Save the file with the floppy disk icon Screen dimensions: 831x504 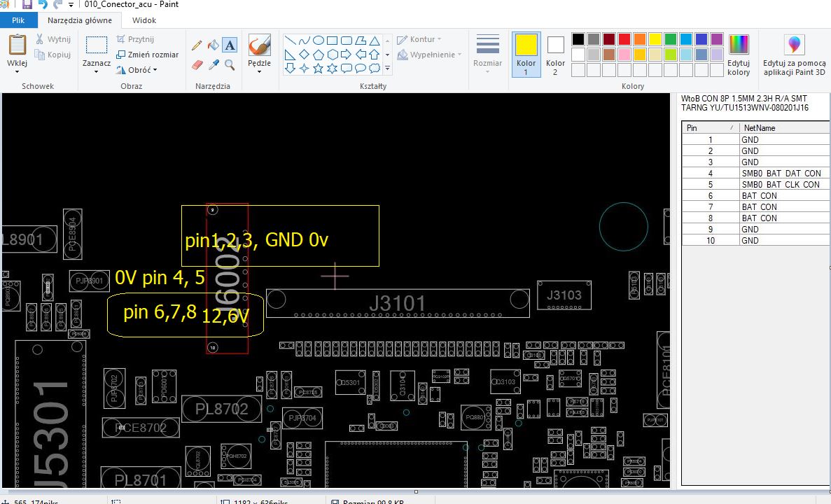[x=27, y=5]
